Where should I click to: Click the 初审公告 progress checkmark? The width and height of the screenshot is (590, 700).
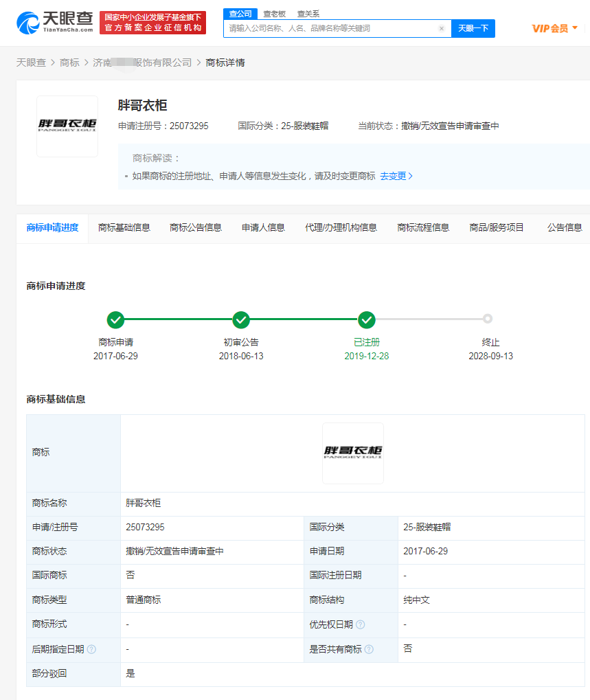(x=241, y=319)
